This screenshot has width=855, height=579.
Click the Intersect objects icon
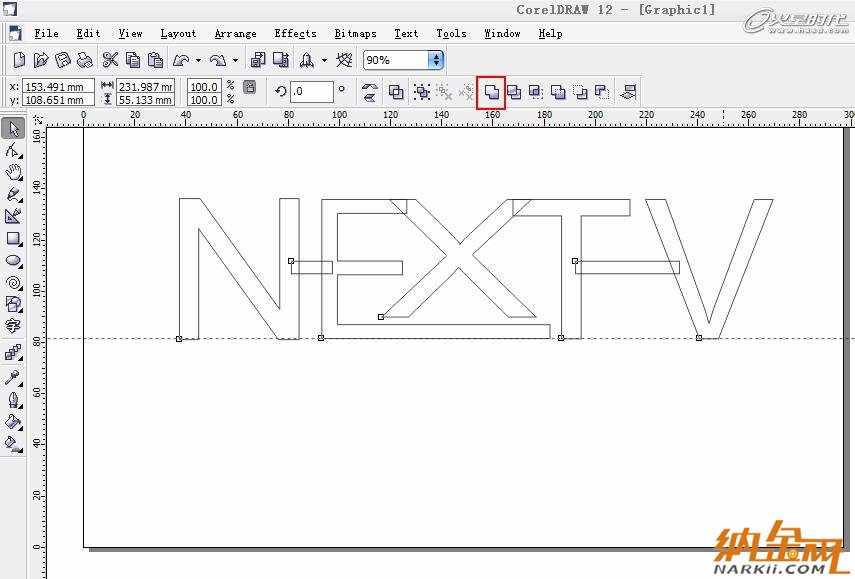[x=536, y=92]
